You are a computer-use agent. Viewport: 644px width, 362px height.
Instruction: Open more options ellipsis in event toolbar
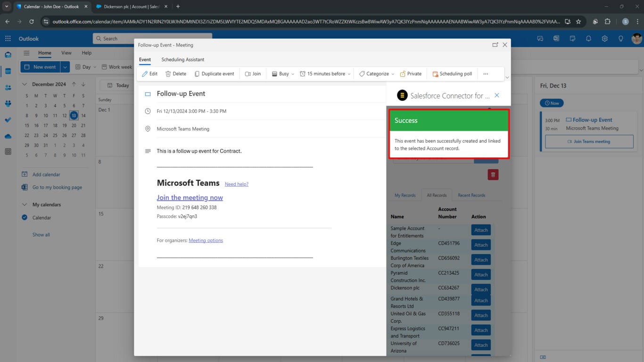(486, 74)
